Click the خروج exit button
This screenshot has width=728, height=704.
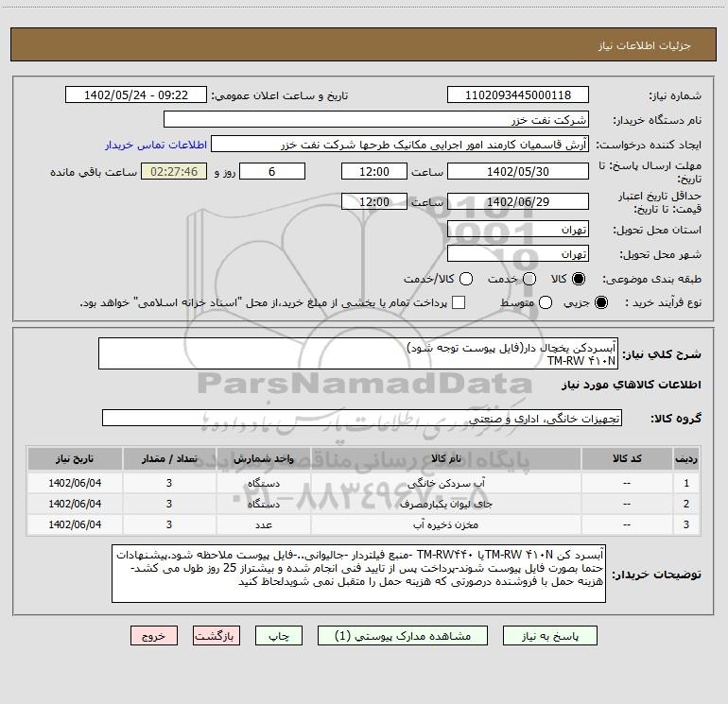154,636
